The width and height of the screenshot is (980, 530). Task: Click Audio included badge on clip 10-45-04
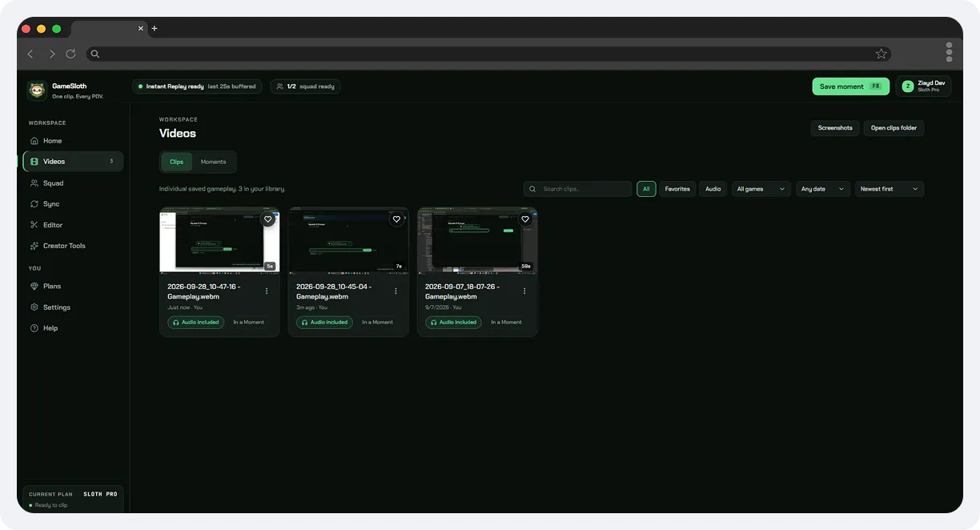point(324,323)
